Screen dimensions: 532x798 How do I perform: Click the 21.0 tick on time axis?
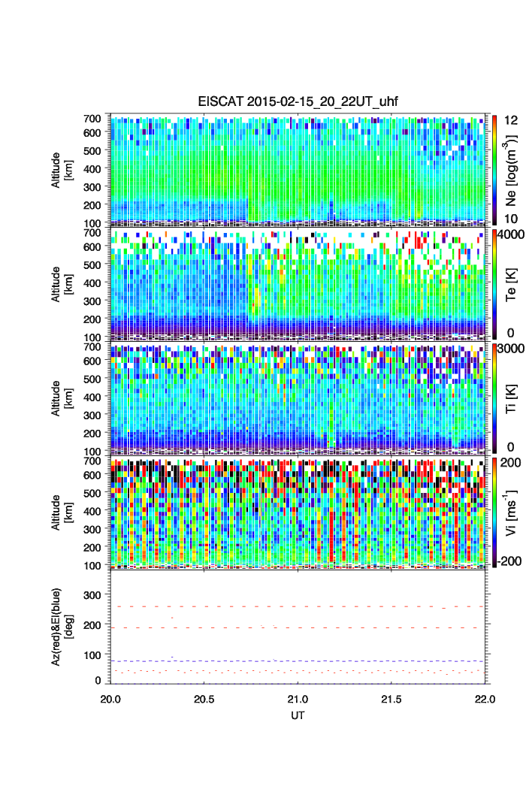pyautogui.click(x=298, y=698)
